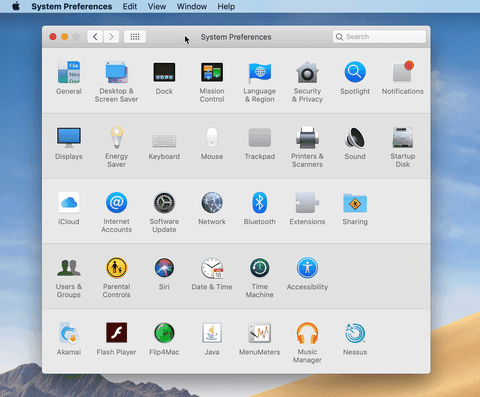Open the Window menu
Image resolution: width=480 pixels, height=397 pixels.
point(192,6)
